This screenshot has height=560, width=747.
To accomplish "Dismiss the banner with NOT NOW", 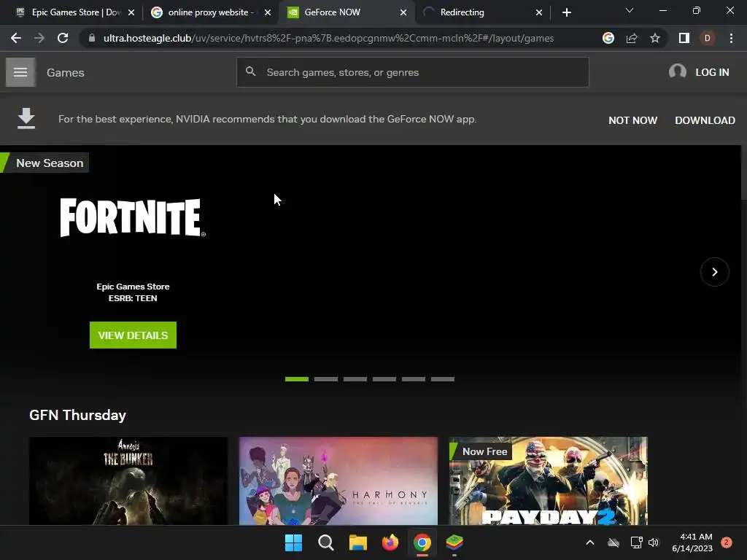I will pos(632,120).
